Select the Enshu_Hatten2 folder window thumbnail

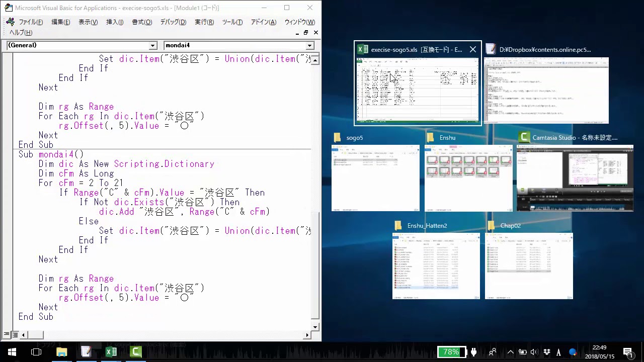pyautogui.click(x=436, y=265)
